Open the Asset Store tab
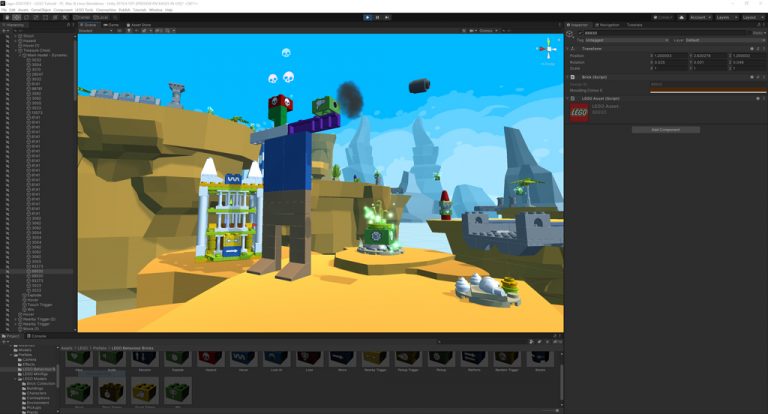Viewport: 768px width, 414px height. point(139,24)
